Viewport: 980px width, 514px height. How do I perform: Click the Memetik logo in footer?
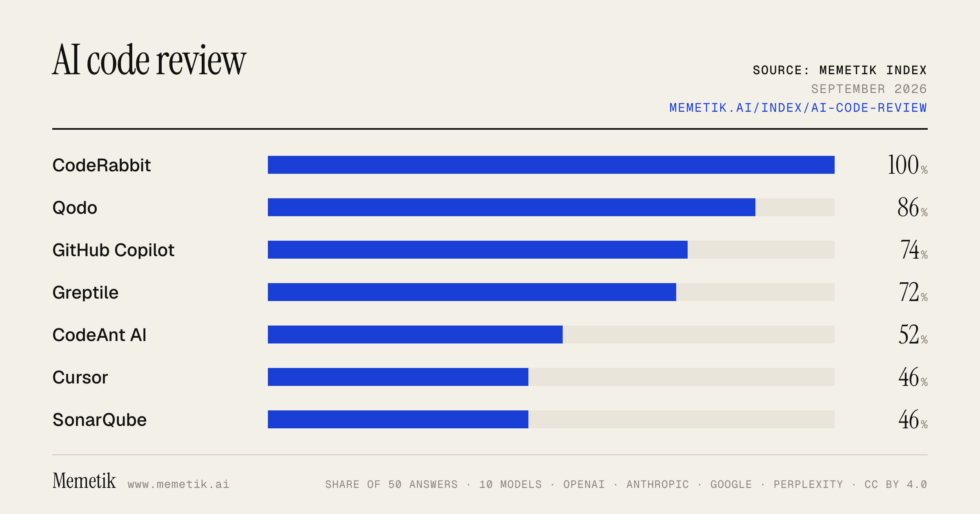pyautogui.click(x=84, y=481)
